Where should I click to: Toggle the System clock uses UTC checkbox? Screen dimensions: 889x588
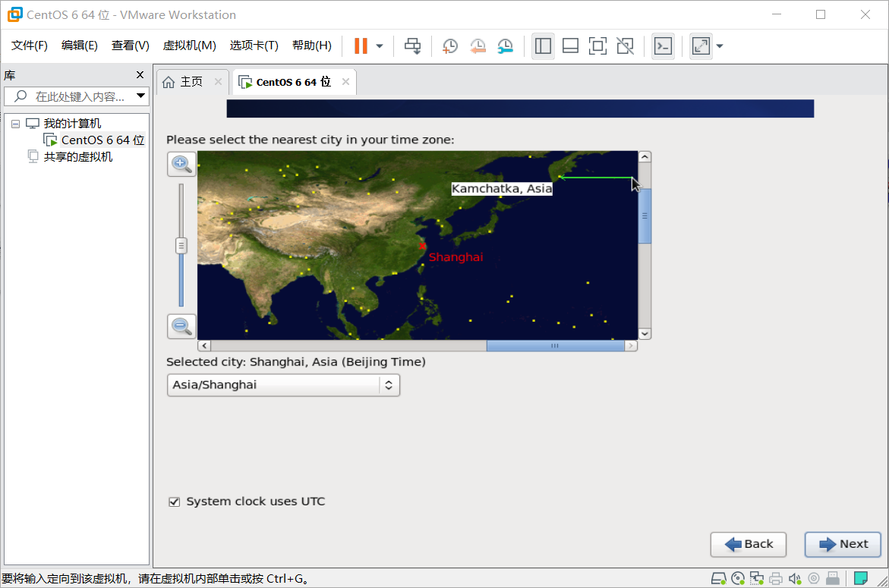point(175,502)
